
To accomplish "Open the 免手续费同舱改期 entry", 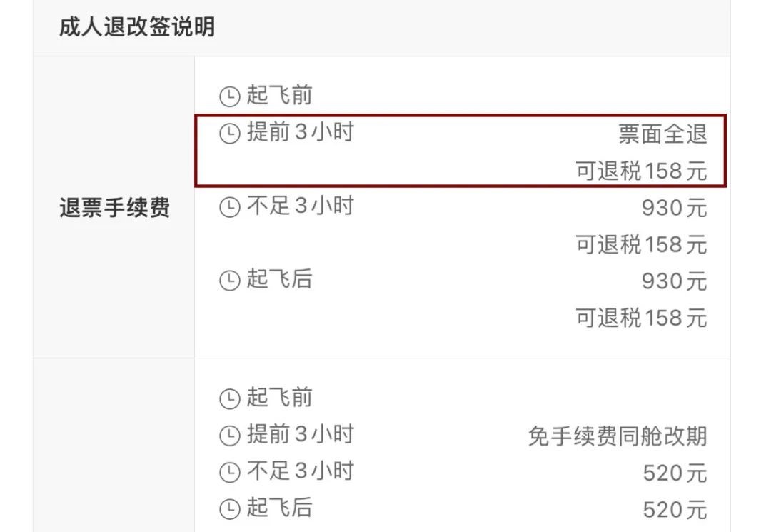I will 618,436.
